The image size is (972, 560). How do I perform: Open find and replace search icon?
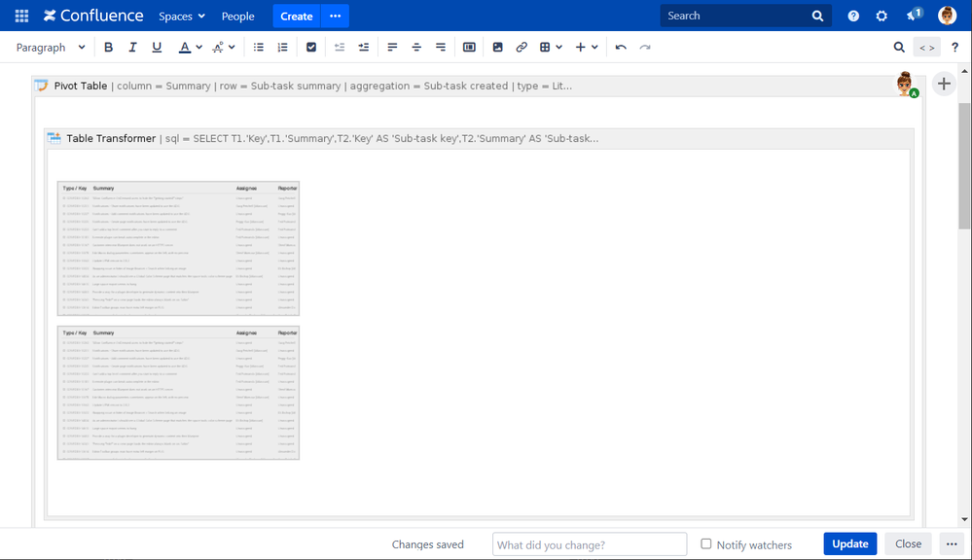[x=899, y=47]
